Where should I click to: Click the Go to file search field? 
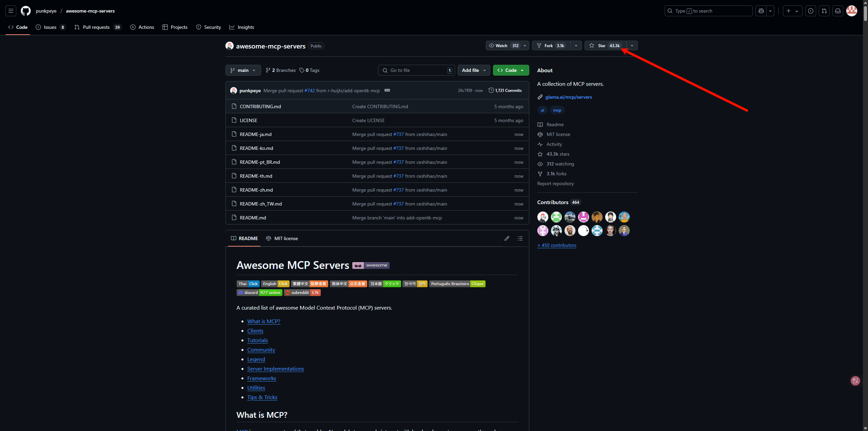coord(416,70)
